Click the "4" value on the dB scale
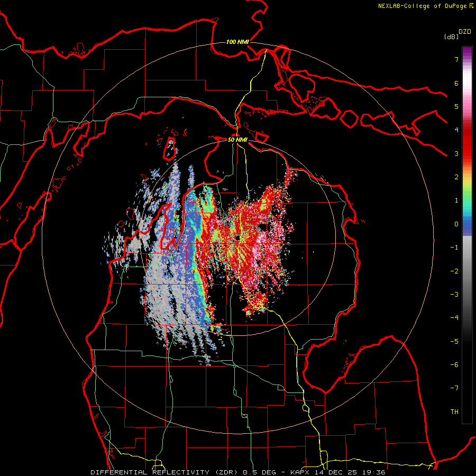The height and width of the screenshot is (476, 476). [456, 130]
